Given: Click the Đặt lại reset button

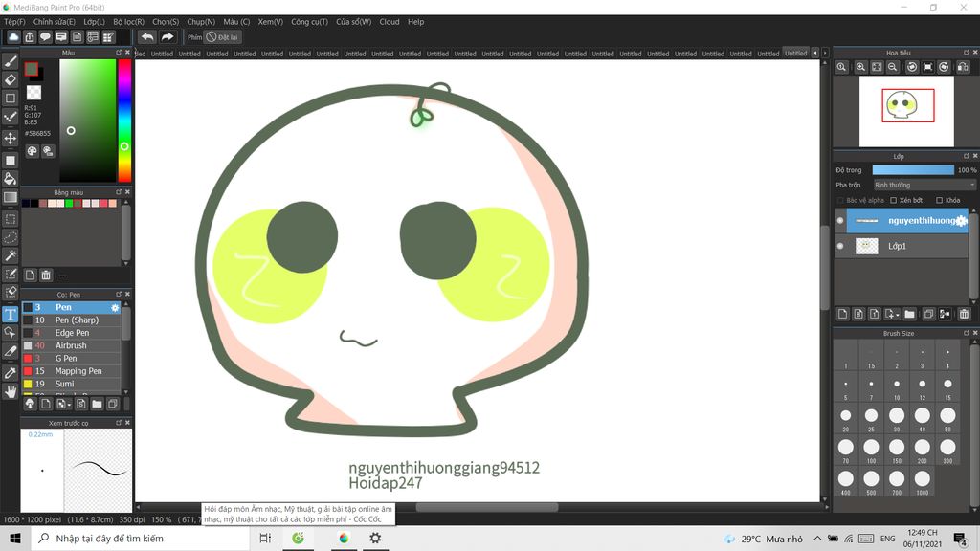Looking at the screenshot, I should (x=224, y=37).
